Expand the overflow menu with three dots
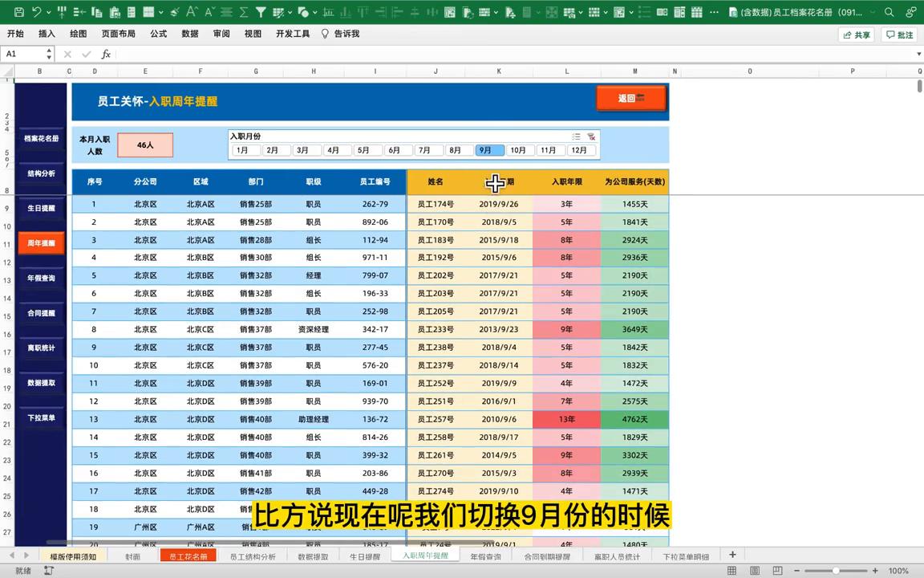Screen dimensions: 924x578 (715, 12)
